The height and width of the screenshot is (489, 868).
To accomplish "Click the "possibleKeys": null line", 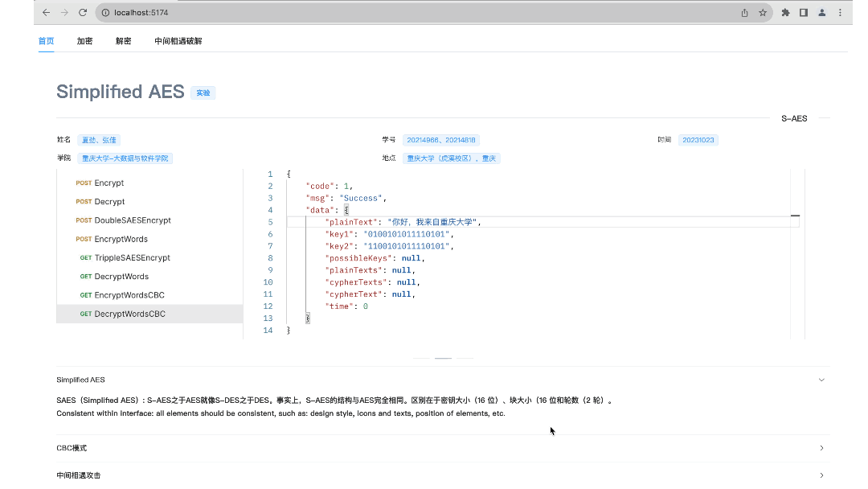I will click(375, 258).
